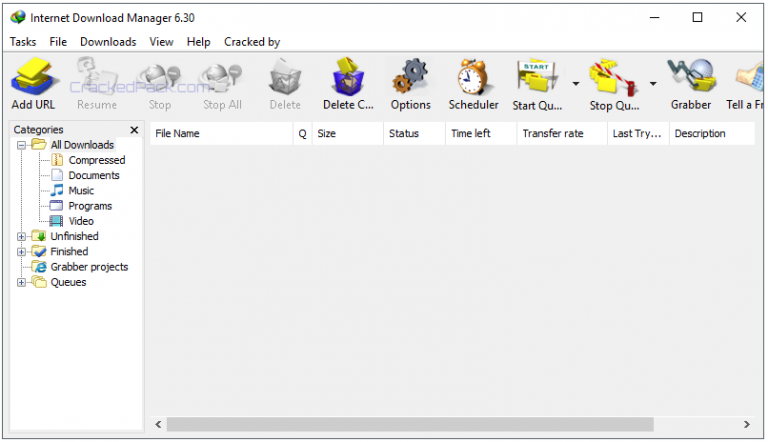Open the Scheduler alarm clock icon
The height and width of the screenshot is (442, 768).
tap(473, 76)
